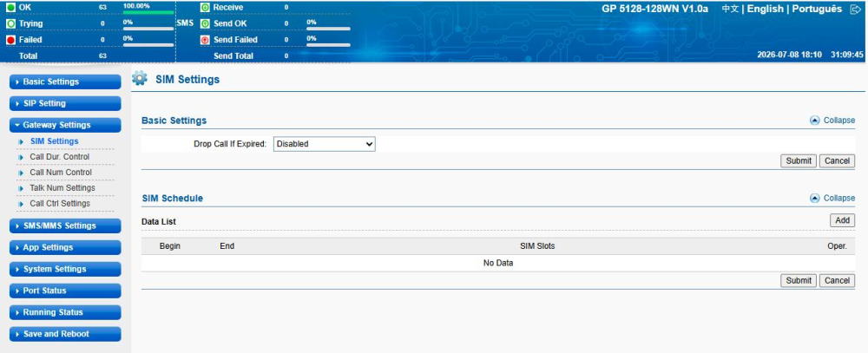This screenshot has height=353, width=868.
Task: Click Submit under Drop Call If Expired
Action: [799, 161]
